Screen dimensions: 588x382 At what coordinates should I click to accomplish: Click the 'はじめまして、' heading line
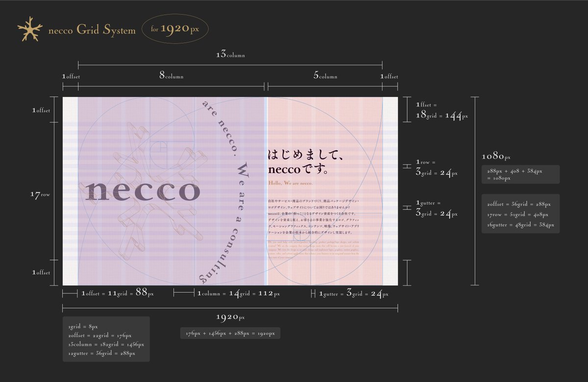pos(305,156)
